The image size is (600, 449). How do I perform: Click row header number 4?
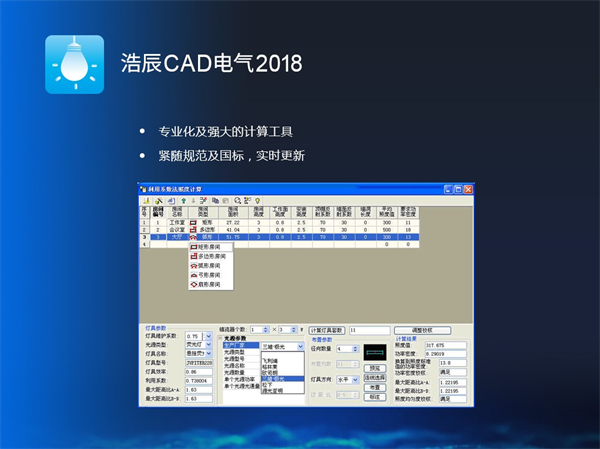[144, 244]
